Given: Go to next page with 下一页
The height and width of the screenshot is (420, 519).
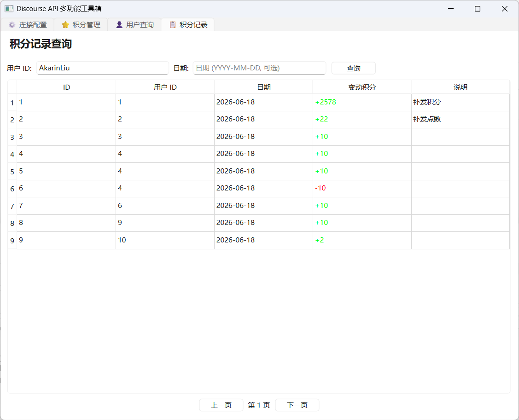Looking at the screenshot, I should (297, 405).
